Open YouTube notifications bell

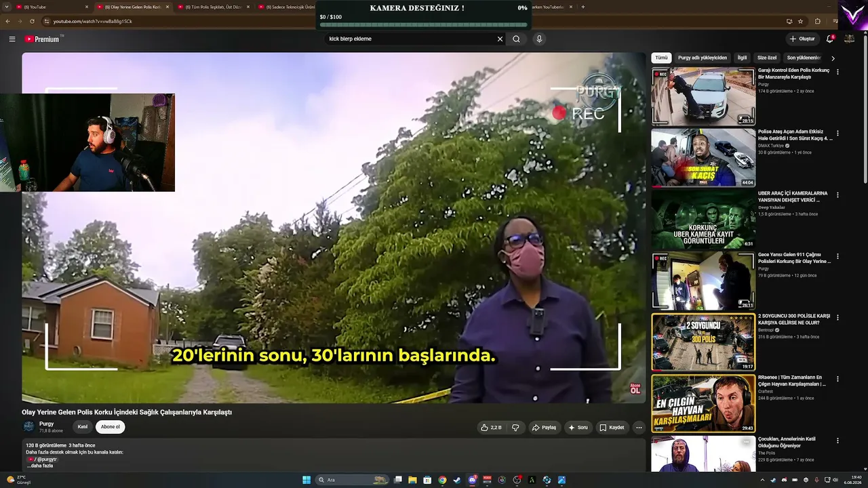pos(830,39)
